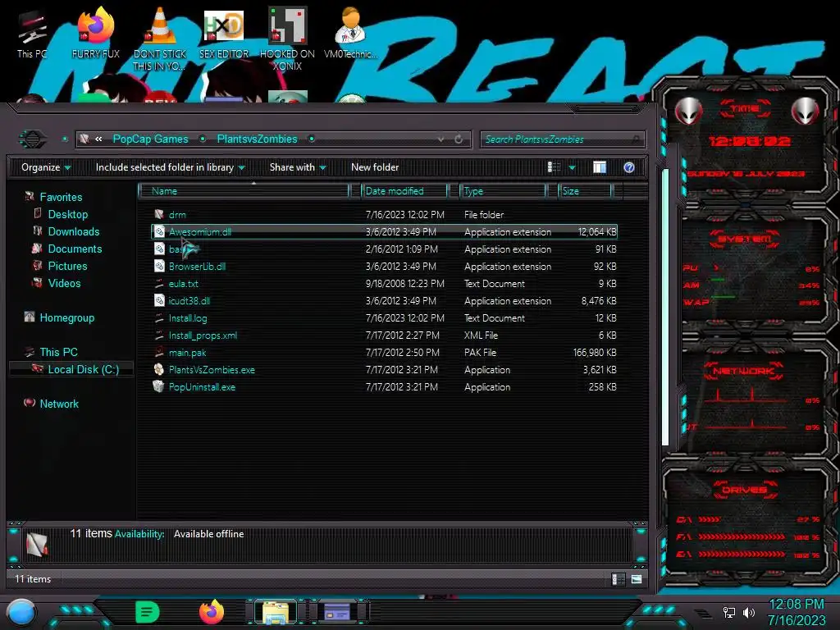Select the PlantsVsZombies.exe icon
The width and height of the screenshot is (840, 630).
[x=159, y=370]
